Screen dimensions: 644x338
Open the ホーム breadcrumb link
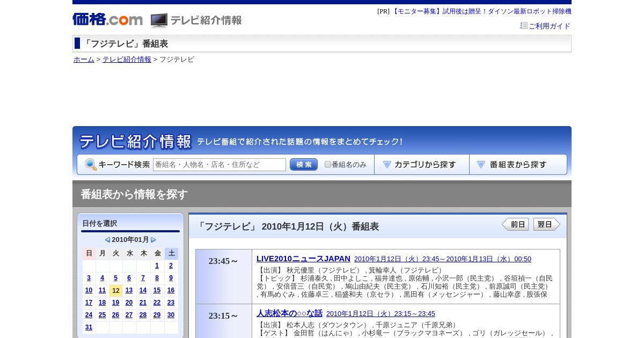(x=84, y=60)
